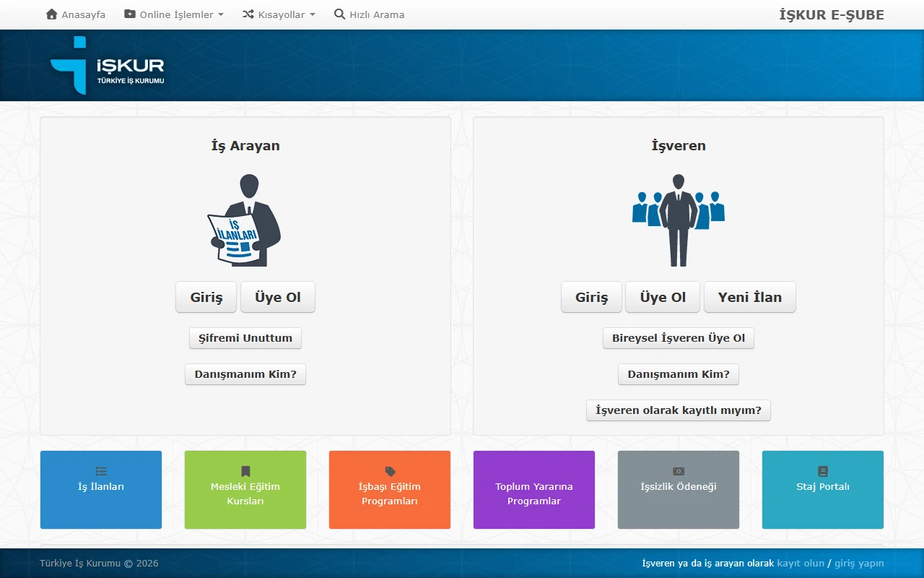Click the İşsizlik Ödeneği tile label
Image resolution: width=924 pixels, height=578 pixels.
(679, 487)
